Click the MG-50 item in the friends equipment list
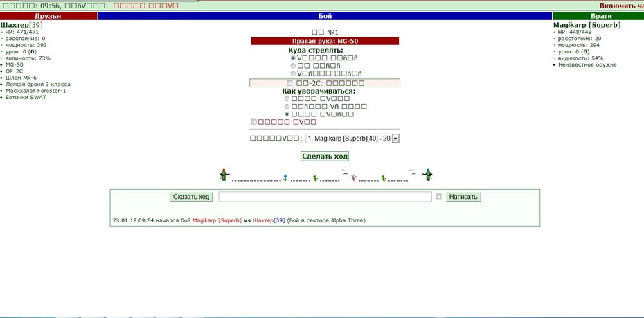644x318 pixels. point(15,64)
